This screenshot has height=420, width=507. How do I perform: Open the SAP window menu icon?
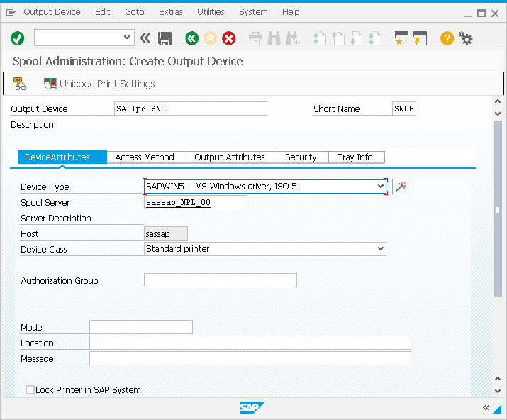pyautogui.click(x=11, y=12)
